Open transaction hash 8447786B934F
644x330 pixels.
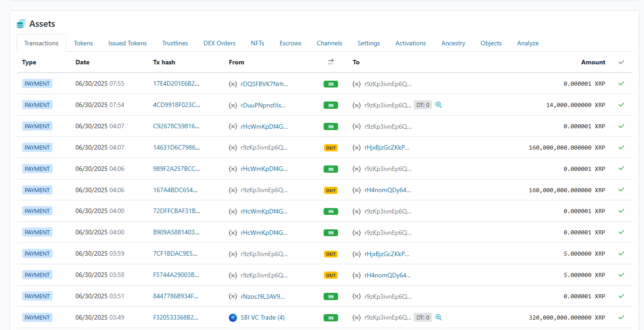(x=176, y=296)
